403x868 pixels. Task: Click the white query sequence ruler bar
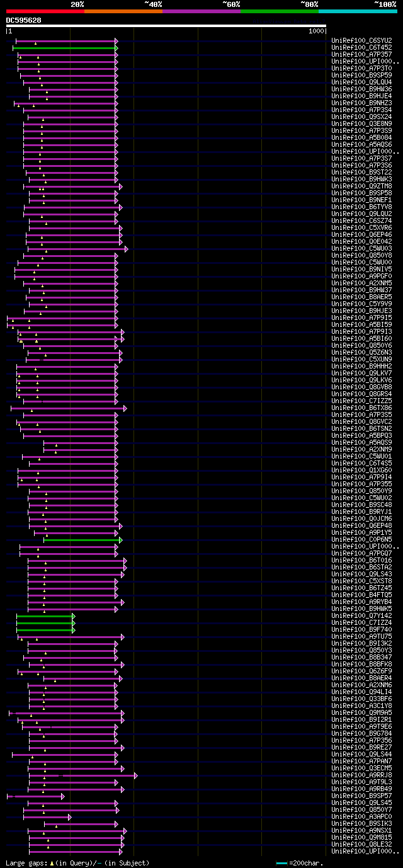pos(166,26)
